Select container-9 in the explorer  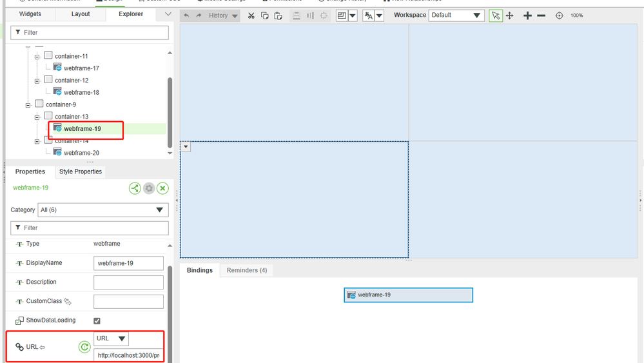tap(61, 104)
